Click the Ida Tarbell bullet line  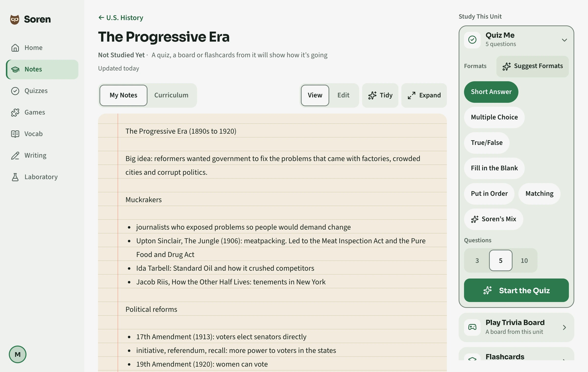(225, 268)
